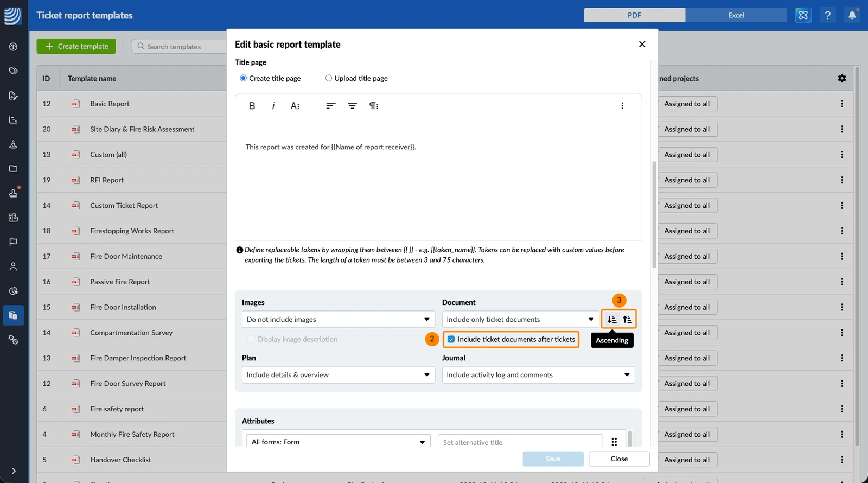This screenshot has height=483, width=868.
Task: Select descending sort order for documents
Action: pos(627,319)
